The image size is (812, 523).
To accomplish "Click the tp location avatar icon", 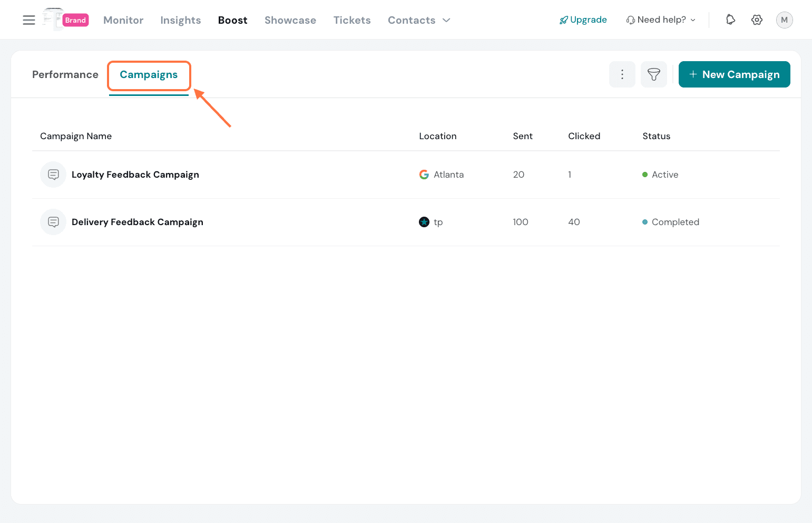I will [x=425, y=222].
